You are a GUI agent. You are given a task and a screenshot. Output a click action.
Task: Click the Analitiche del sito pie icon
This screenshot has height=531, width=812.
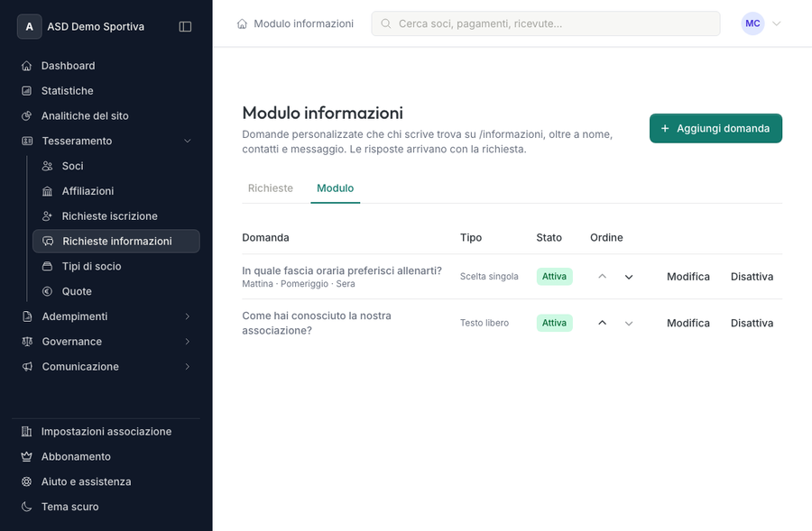coord(27,116)
